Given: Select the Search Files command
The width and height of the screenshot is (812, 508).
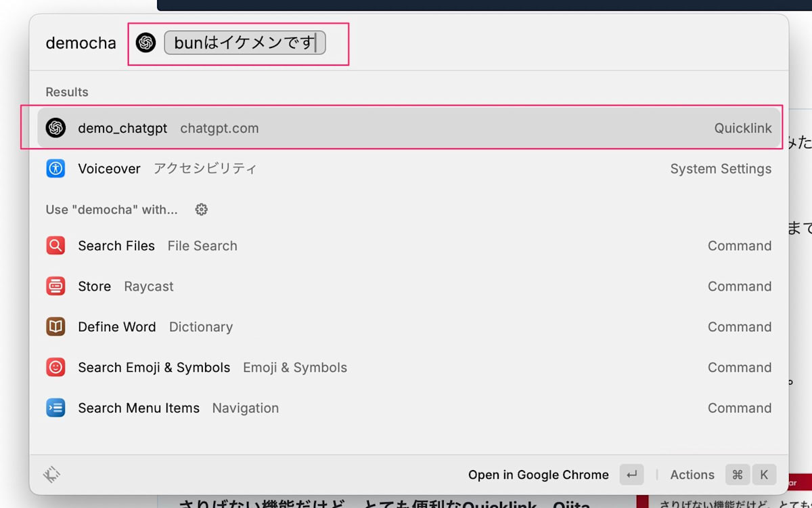Looking at the screenshot, I should coord(409,246).
